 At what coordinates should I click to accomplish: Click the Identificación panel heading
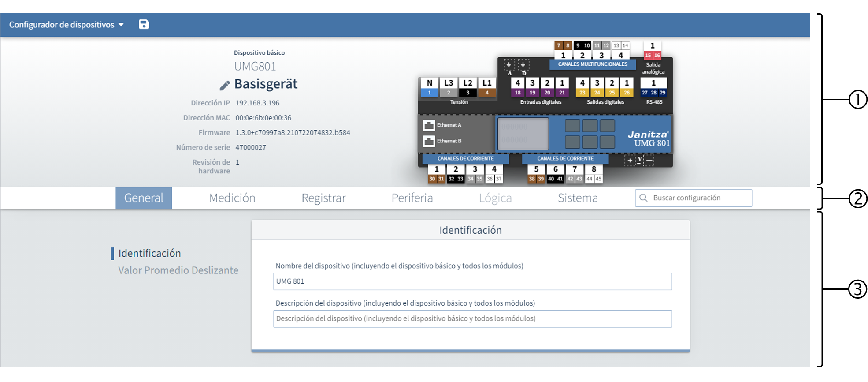pos(471,230)
